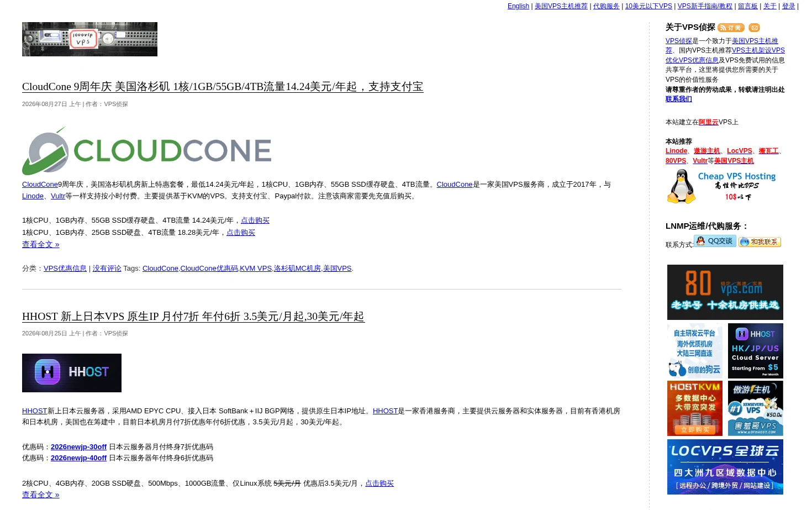
Task: Open the Aoyou host VPS ad
Action: tap(756, 408)
